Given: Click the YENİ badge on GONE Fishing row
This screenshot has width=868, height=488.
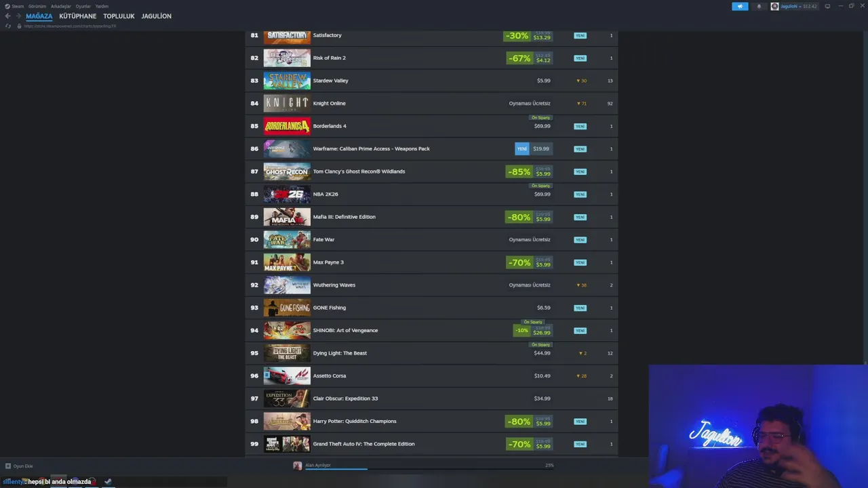Looking at the screenshot, I should click(x=580, y=308).
